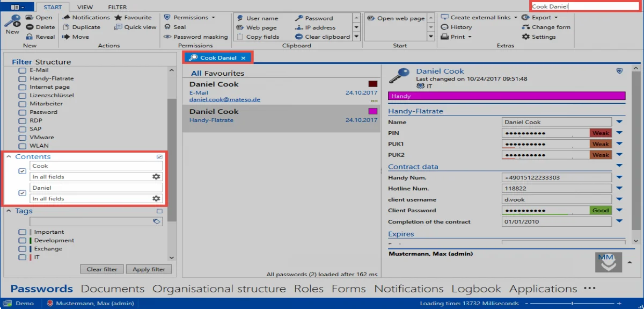Mark entry as Favourite
The image size is (644, 309).
(x=133, y=18)
